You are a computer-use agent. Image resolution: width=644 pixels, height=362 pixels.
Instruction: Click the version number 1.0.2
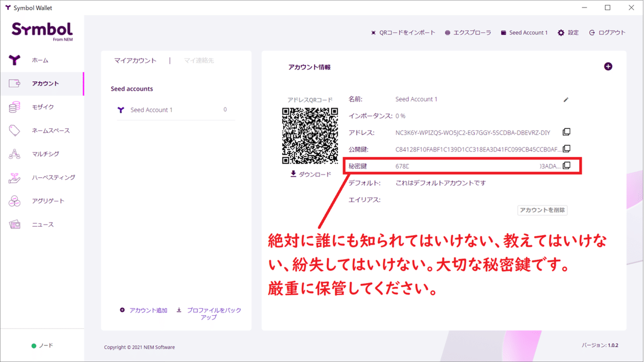click(x=613, y=345)
